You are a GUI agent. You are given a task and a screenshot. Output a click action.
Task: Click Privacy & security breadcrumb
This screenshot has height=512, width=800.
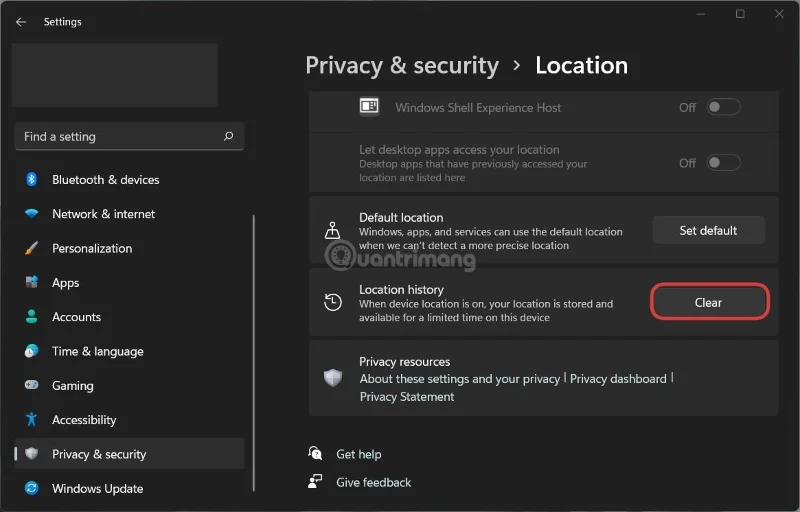(402, 66)
